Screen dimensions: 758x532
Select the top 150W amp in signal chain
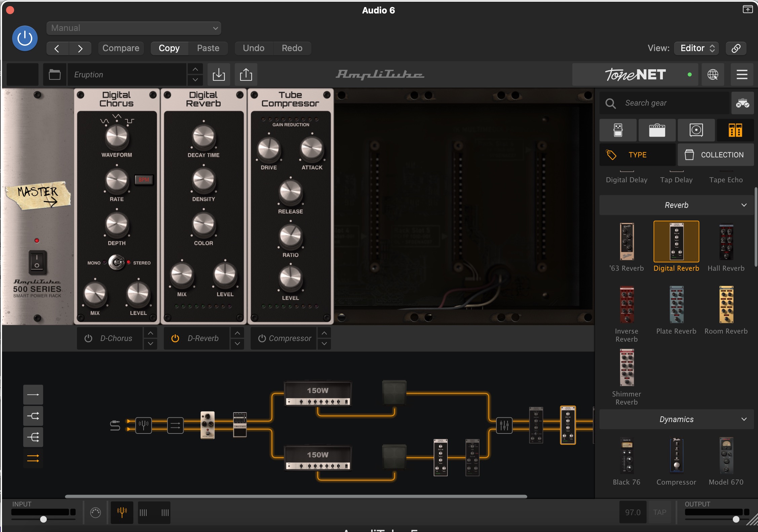pyautogui.click(x=318, y=393)
